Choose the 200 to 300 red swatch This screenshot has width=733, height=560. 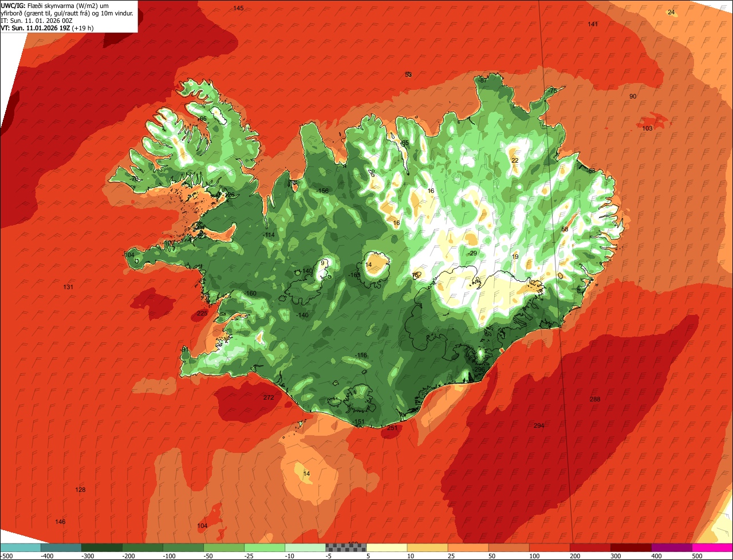(590, 547)
